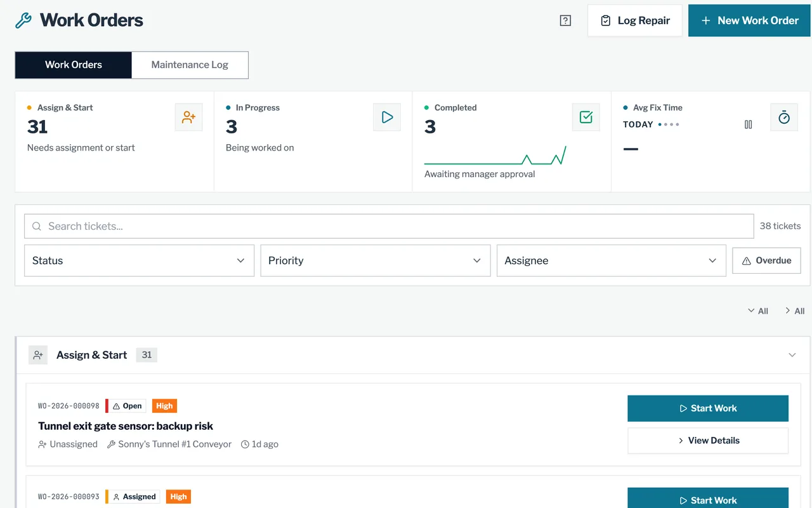Click the Completed sparkline chart
The image size is (812, 508).
[495, 156]
